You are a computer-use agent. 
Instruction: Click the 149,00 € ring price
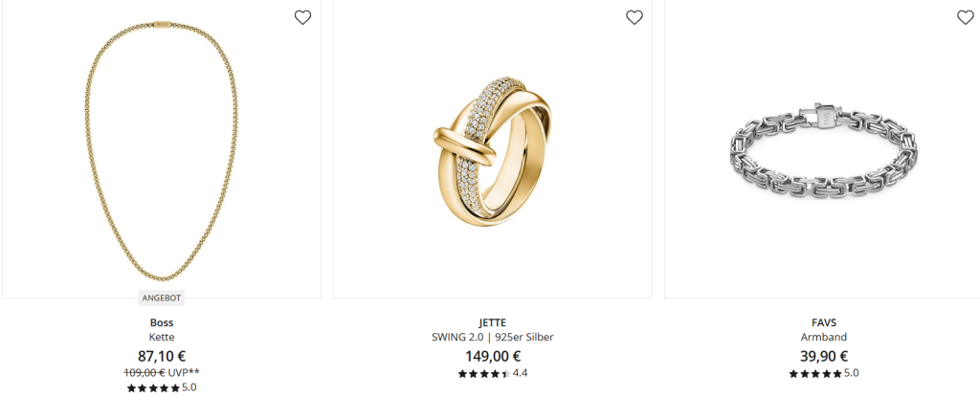493,357
